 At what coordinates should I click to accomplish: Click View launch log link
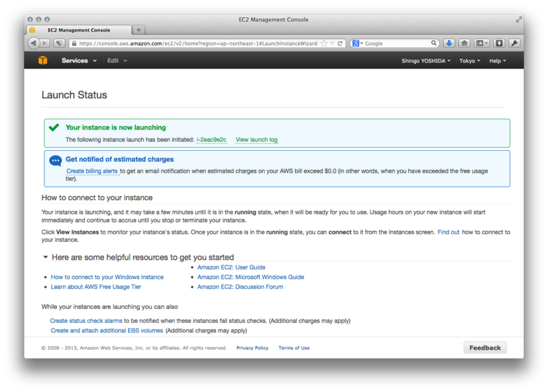click(x=256, y=140)
